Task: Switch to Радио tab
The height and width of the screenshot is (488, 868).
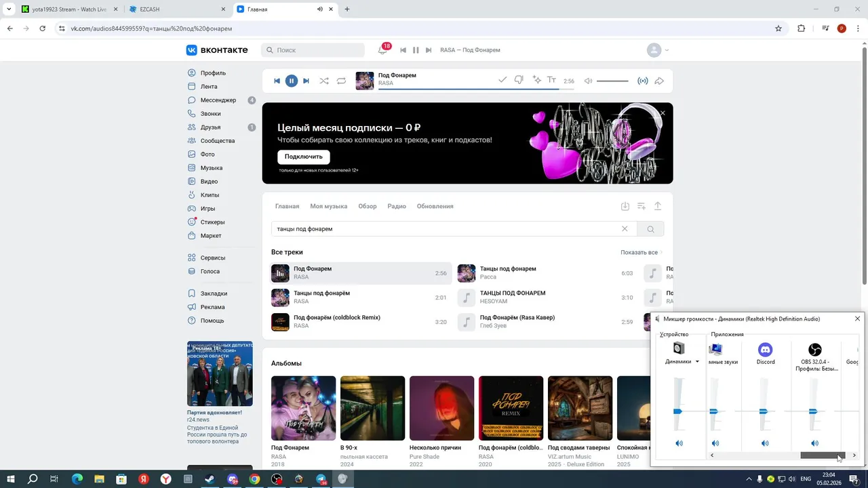Action: [397, 206]
